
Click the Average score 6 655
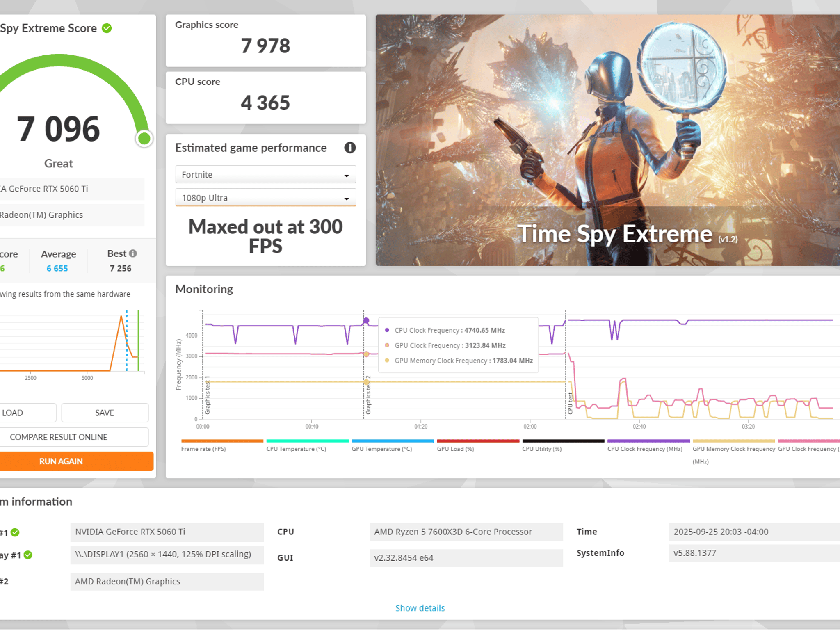coord(57,268)
